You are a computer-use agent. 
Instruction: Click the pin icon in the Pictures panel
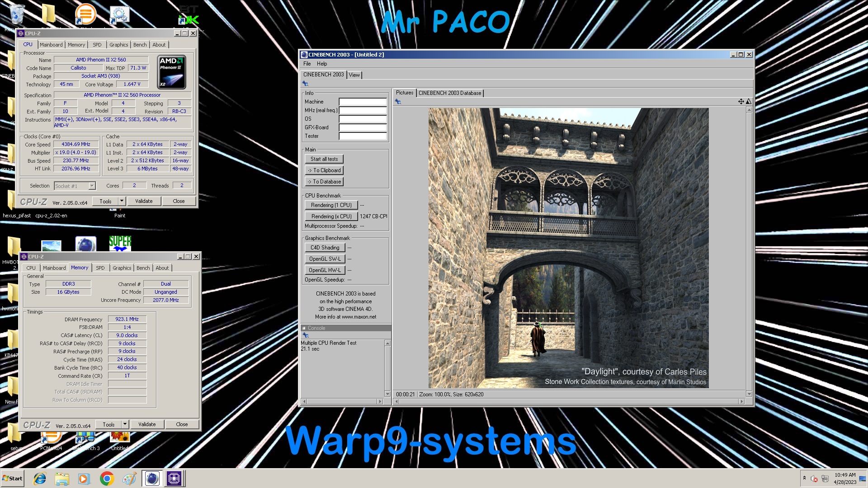pyautogui.click(x=398, y=102)
